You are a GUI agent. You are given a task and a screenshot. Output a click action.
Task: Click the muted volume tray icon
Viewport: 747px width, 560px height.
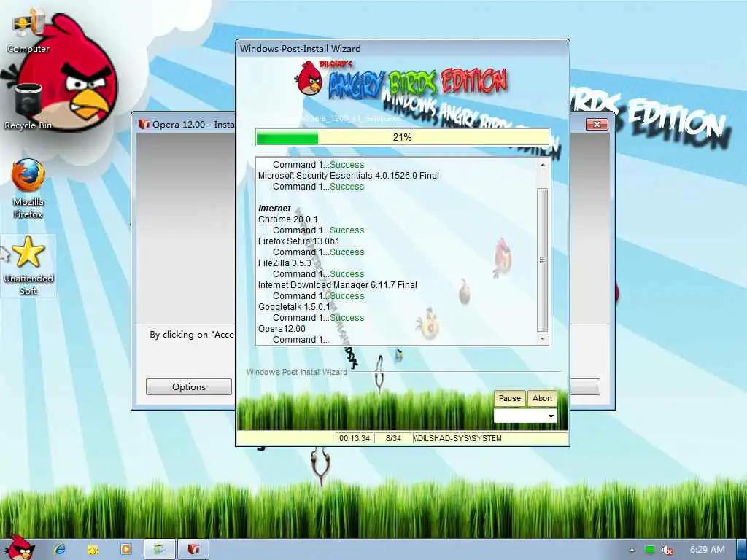click(667, 550)
